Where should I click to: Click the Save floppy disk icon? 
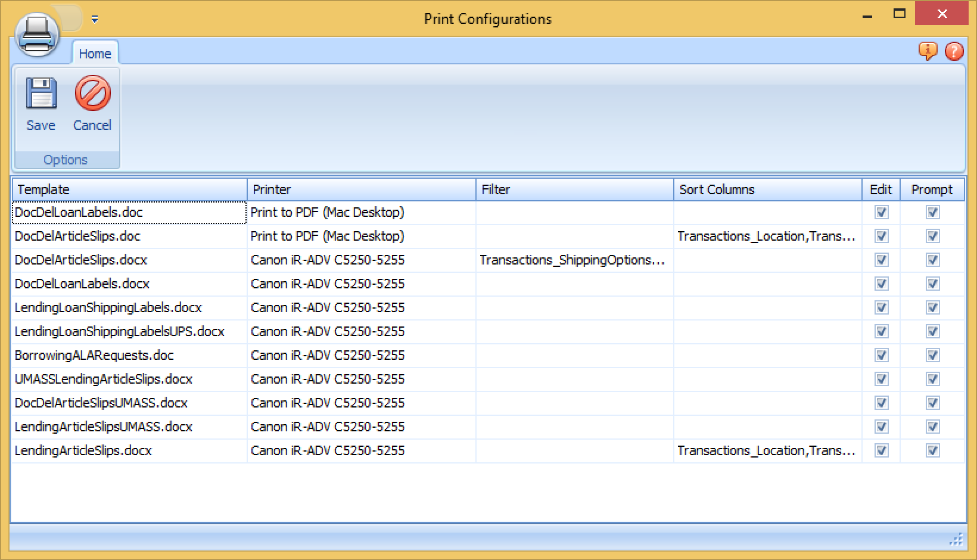coord(41,94)
